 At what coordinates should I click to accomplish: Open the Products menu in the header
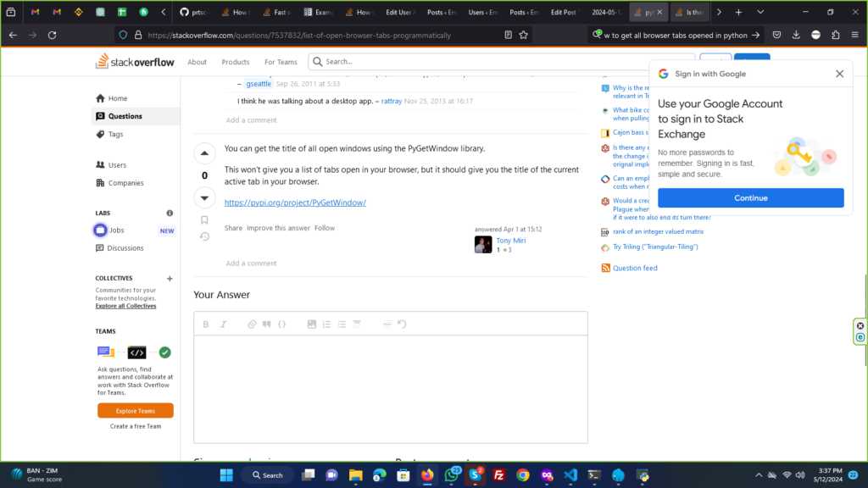tap(236, 62)
